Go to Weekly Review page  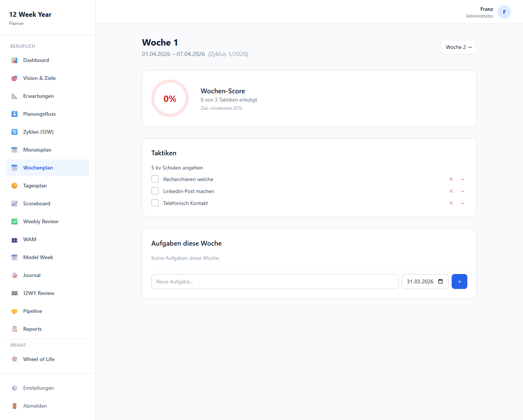41,222
